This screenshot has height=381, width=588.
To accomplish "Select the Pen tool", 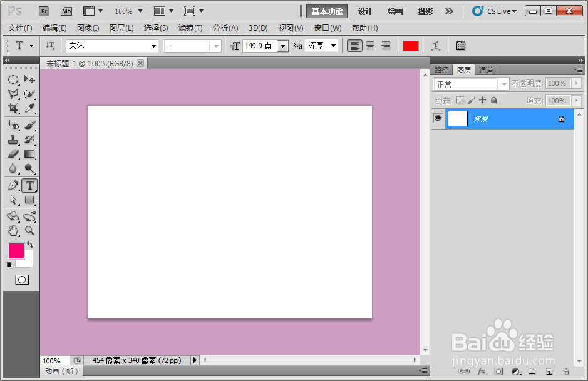I will pos(13,185).
